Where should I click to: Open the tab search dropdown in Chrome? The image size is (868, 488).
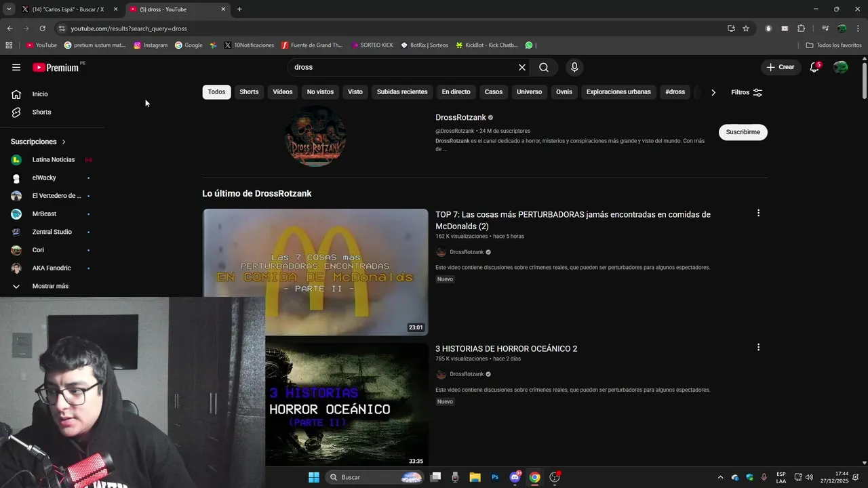9,9
